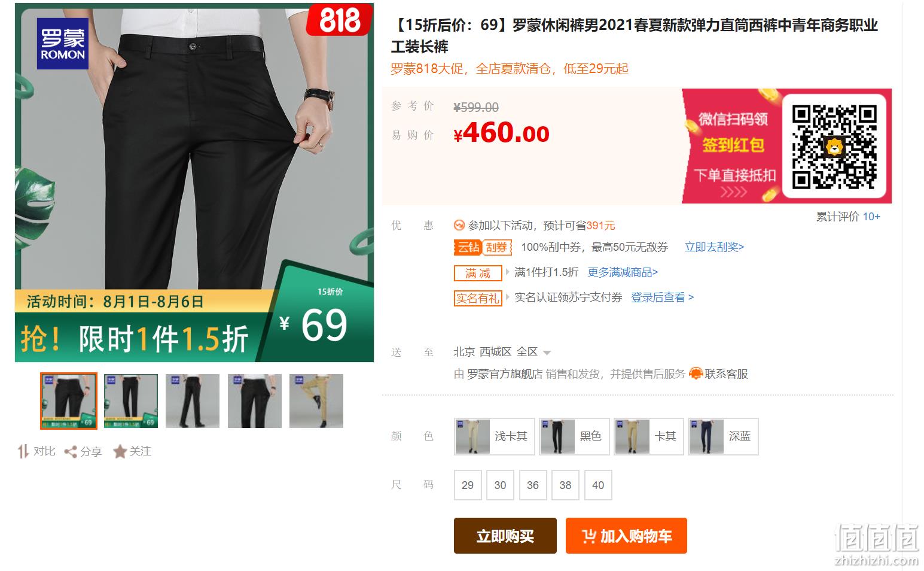Choose the 深蓝 color option

(723, 436)
